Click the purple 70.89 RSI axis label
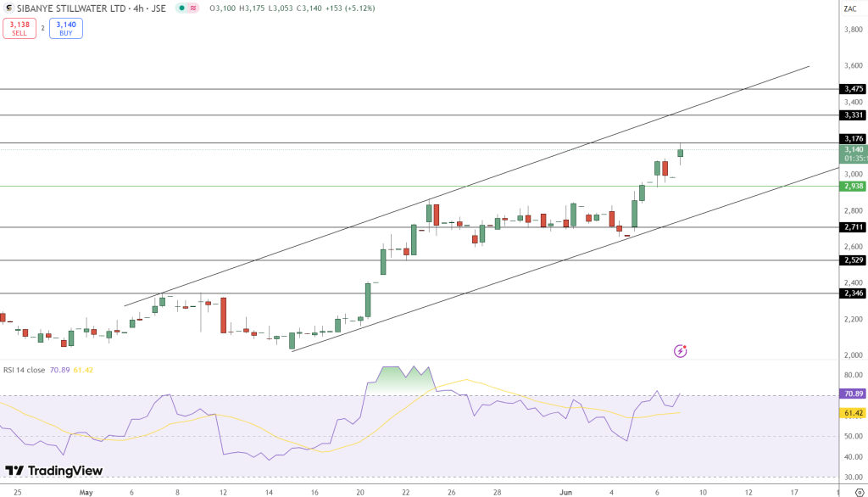 click(x=854, y=394)
